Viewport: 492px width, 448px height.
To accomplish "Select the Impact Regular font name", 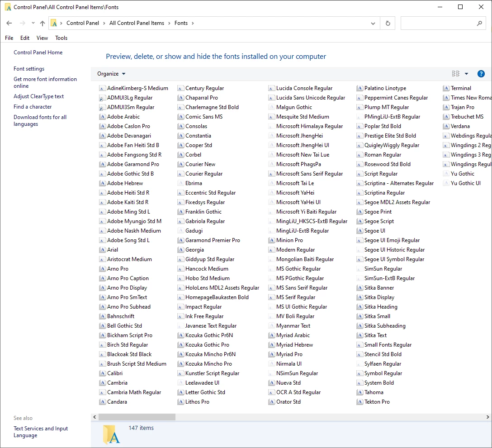I will tap(203, 307).
